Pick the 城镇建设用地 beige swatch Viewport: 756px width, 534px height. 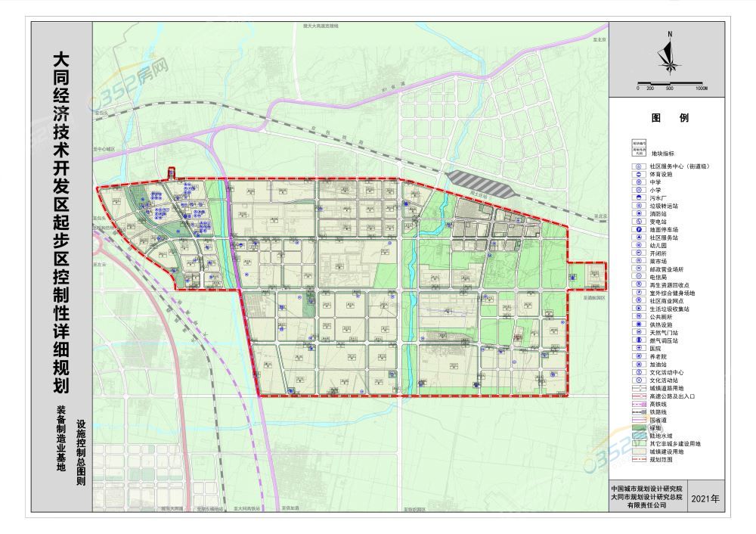(x=638, y=451)
